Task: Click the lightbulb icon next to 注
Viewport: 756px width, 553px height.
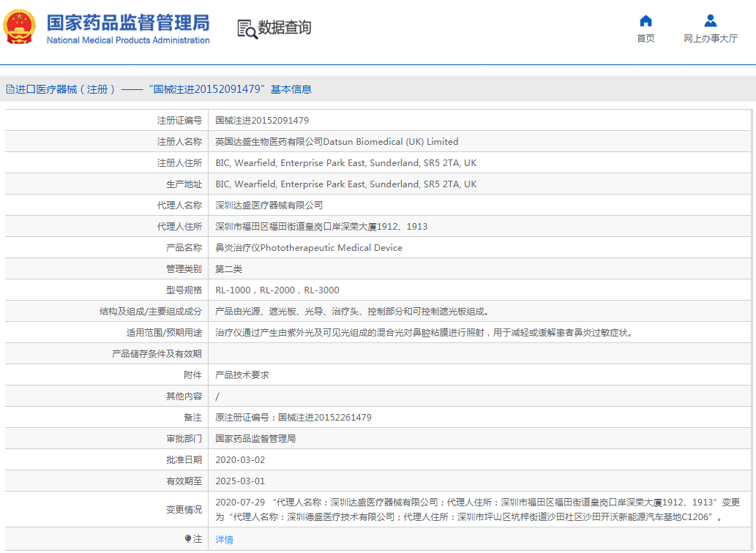Action: 188,539
